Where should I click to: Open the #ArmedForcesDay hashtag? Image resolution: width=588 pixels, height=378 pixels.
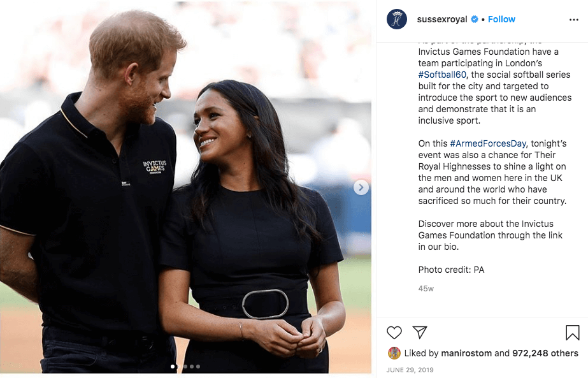pyautogui.click(x=488, y=143)
